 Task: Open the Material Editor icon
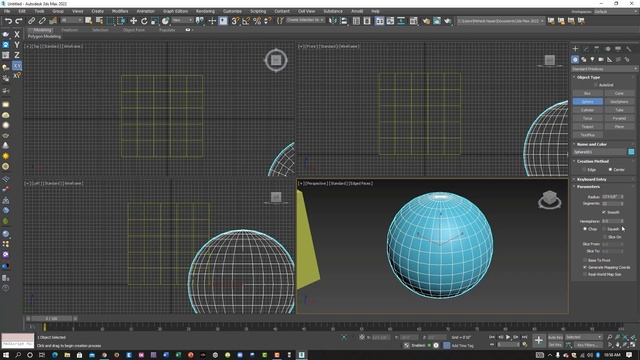[x=413, y=20]
